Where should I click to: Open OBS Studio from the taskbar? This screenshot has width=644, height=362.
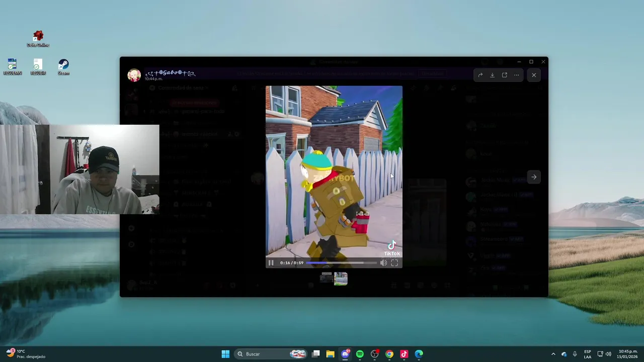[x=374, y=354]
